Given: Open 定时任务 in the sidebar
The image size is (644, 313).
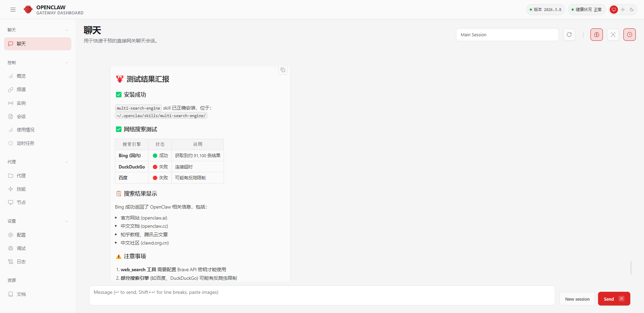Looking at the screenshot, I should click(x=25, y=143).
